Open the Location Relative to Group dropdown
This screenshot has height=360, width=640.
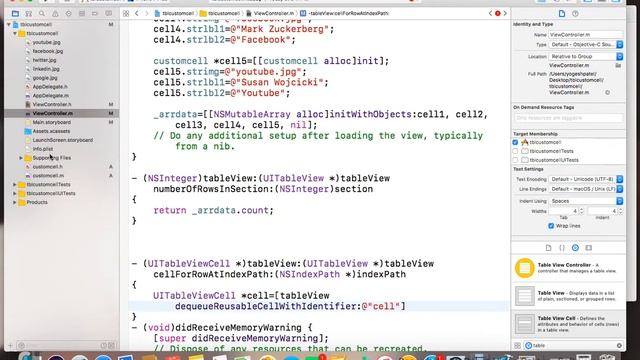[x=586, y=56]
